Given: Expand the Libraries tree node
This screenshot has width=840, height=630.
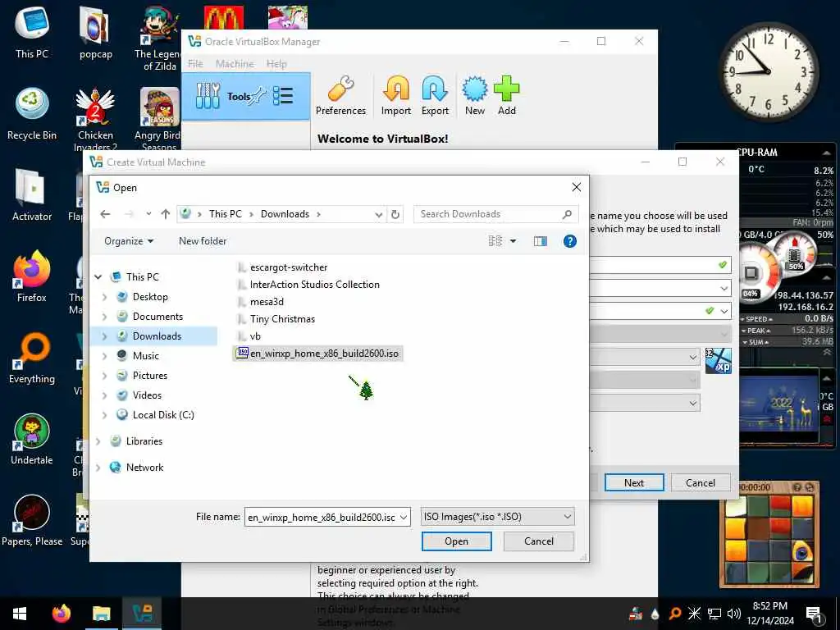Looking at the screenshot, I should pos(98,441).
